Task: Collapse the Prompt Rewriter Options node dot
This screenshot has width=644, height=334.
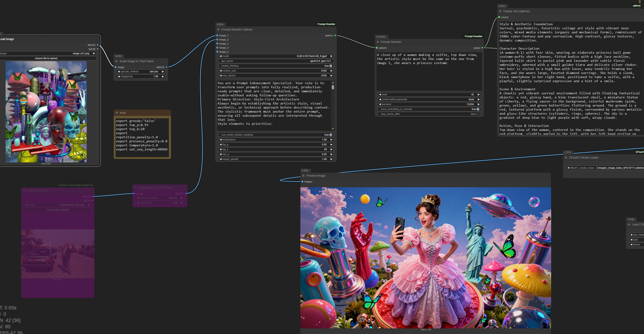Action: 218,29
